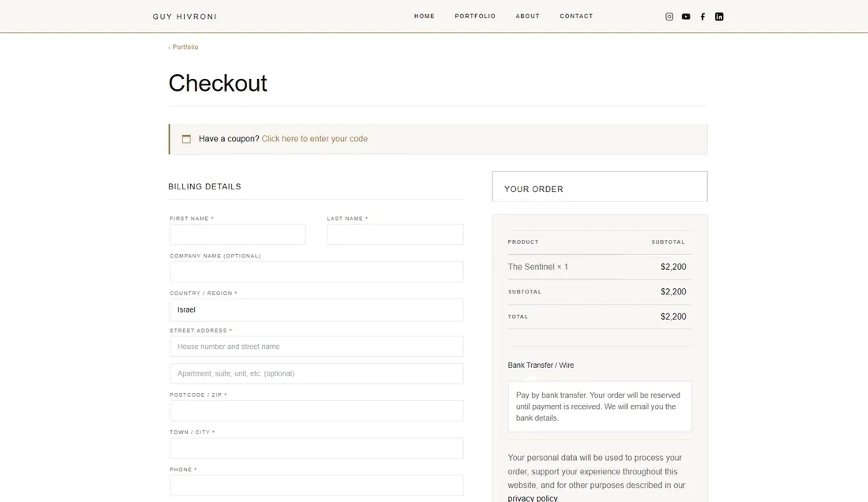This screenshot has height=502, width=868.
Task: Click the Pay by bank transfer description
Action: [x=598, y=406]
